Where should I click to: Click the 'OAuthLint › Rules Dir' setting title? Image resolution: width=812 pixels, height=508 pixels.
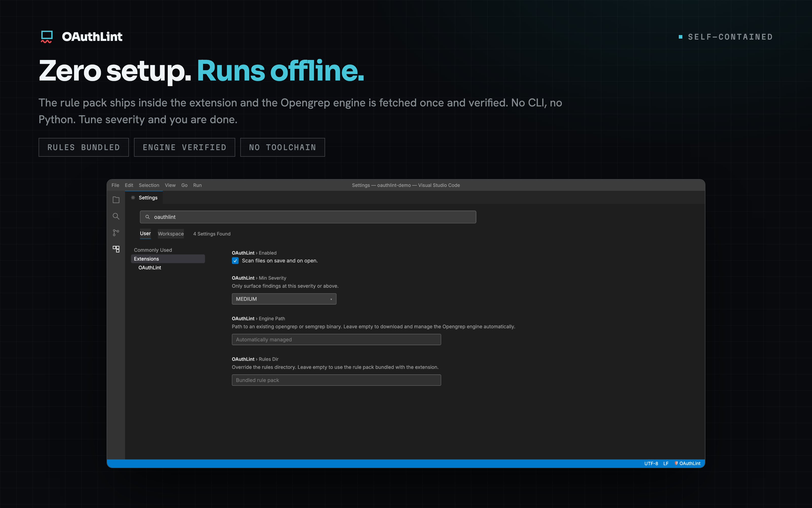click(x=255, y=359)
